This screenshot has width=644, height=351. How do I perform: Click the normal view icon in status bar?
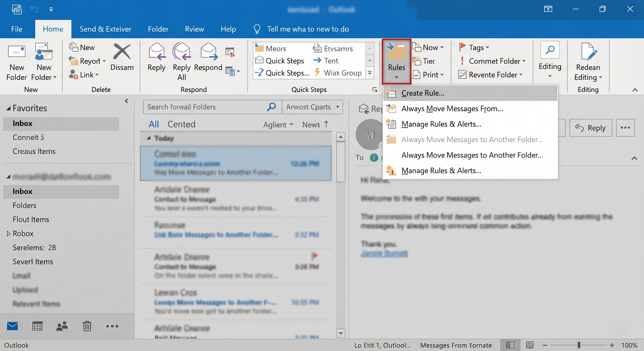point(510,345)
